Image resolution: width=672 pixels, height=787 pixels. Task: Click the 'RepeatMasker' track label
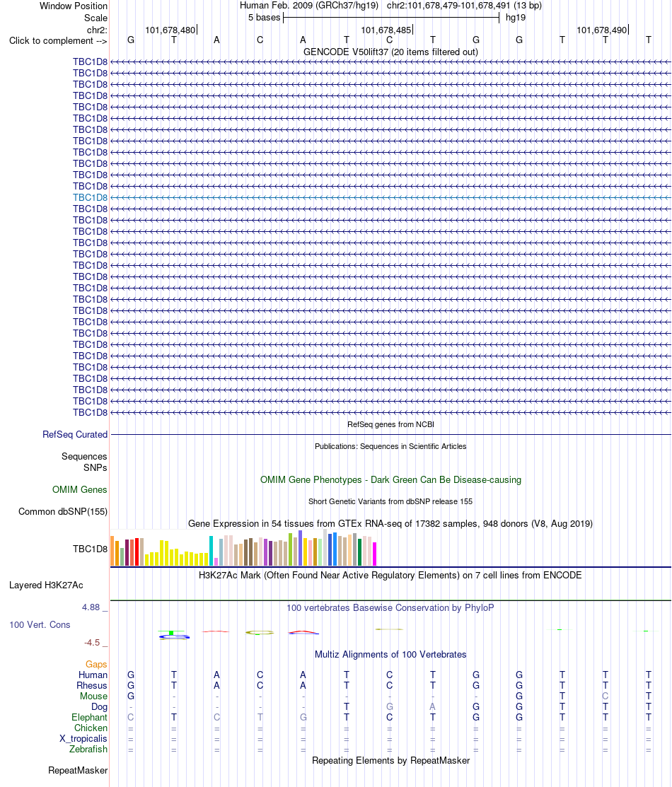coord(78,771)
